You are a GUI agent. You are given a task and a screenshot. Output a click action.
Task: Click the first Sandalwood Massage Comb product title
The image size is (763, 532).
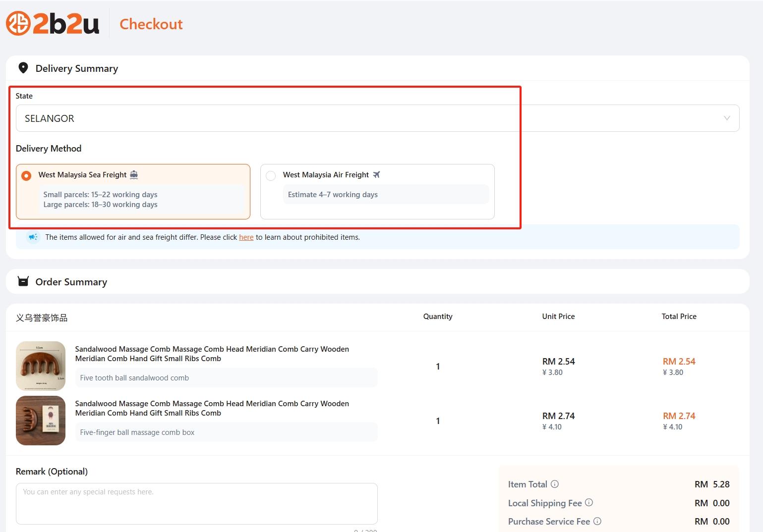coord(212,354)
